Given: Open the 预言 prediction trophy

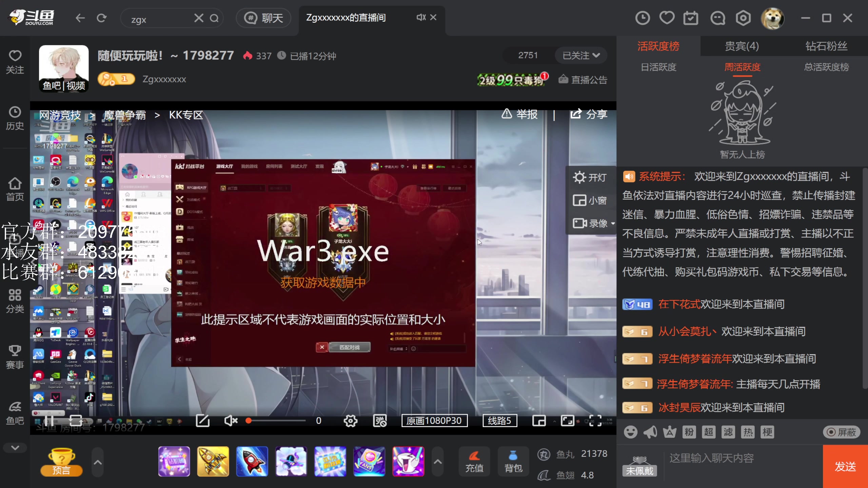Looking at the screenshot, I should point(61,462).
